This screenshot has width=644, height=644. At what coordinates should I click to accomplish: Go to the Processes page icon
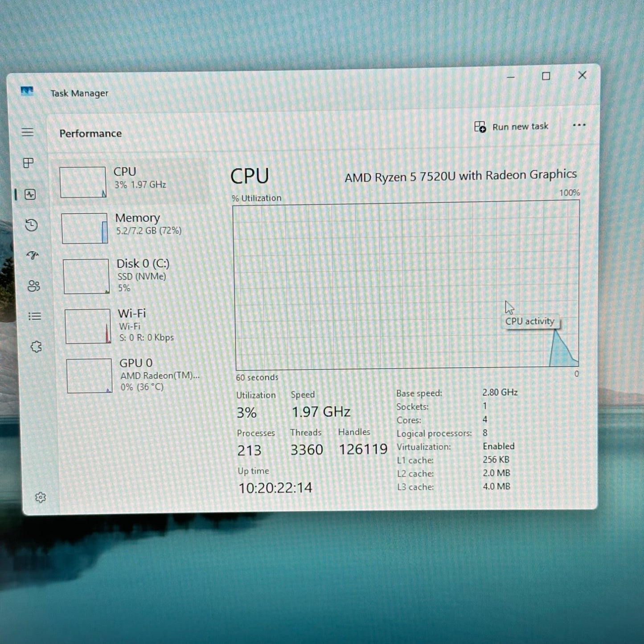click(29, 163)
